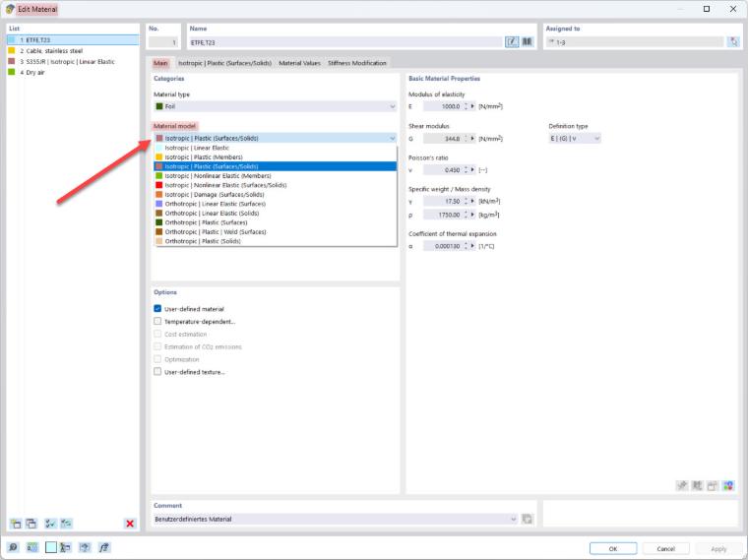Click the fifth icon in bottom toolbar
The height and width of the screenshot is (560, 748).
click(x=85, y=547)
